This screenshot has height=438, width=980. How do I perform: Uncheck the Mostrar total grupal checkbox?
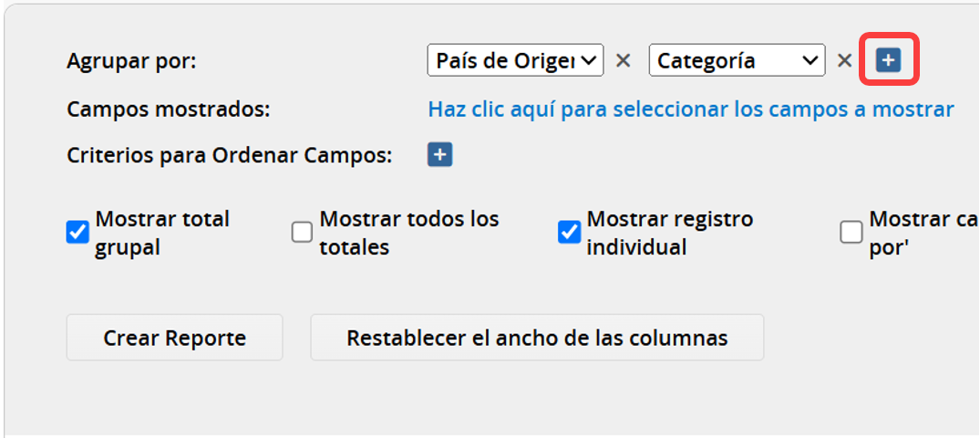tap(77, 233)
